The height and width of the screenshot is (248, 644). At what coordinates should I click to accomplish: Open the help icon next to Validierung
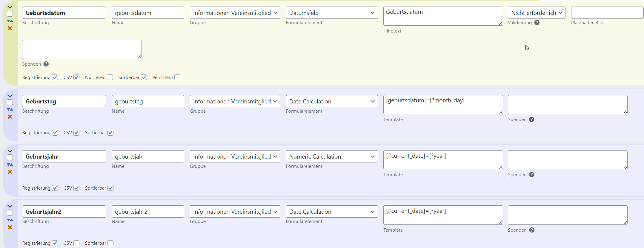(x=537, y=23)
